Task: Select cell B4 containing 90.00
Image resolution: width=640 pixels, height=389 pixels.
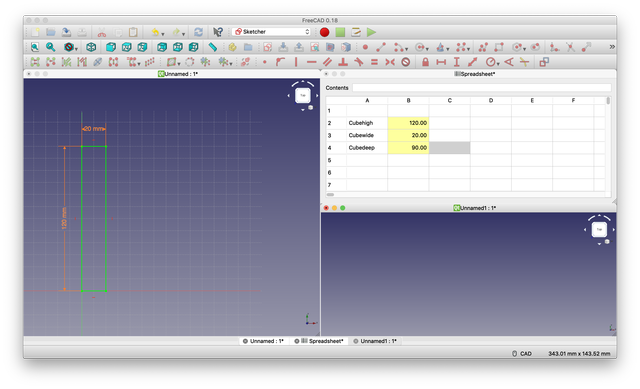Action: [408, 148]
